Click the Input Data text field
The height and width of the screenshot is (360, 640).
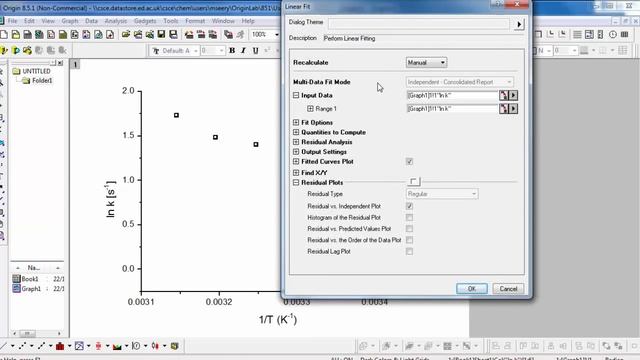coord(452,96)
